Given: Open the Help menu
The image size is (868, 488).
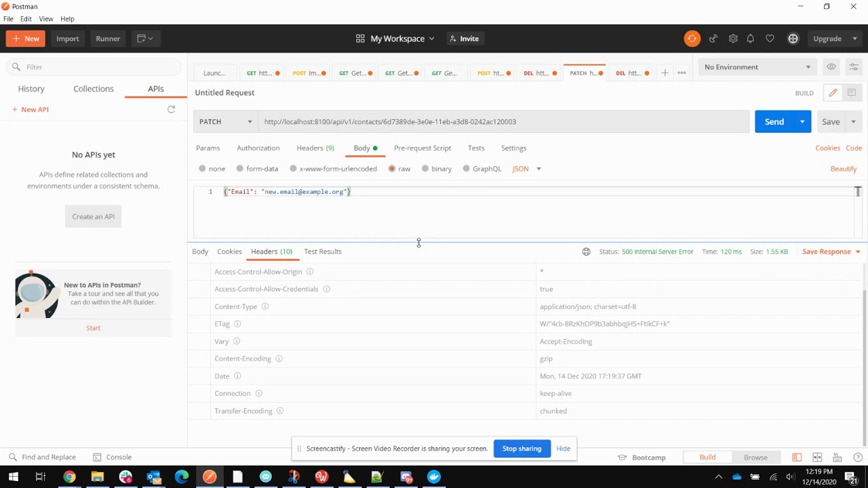Looking at the screenshot, I should [x=67, y=19].
